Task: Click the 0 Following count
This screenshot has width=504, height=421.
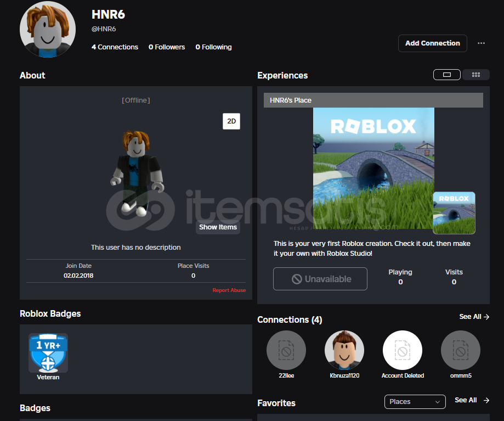Action: coord(213,47)
